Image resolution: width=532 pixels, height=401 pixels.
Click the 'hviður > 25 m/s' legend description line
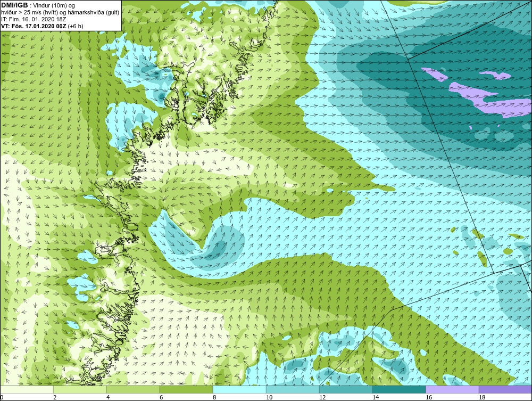click(60, 13)
